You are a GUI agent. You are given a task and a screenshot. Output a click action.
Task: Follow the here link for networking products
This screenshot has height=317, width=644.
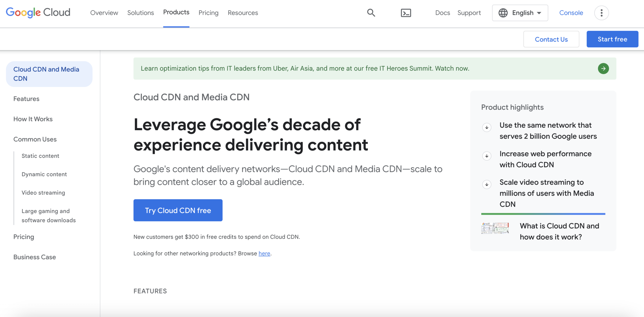[264, 253]
